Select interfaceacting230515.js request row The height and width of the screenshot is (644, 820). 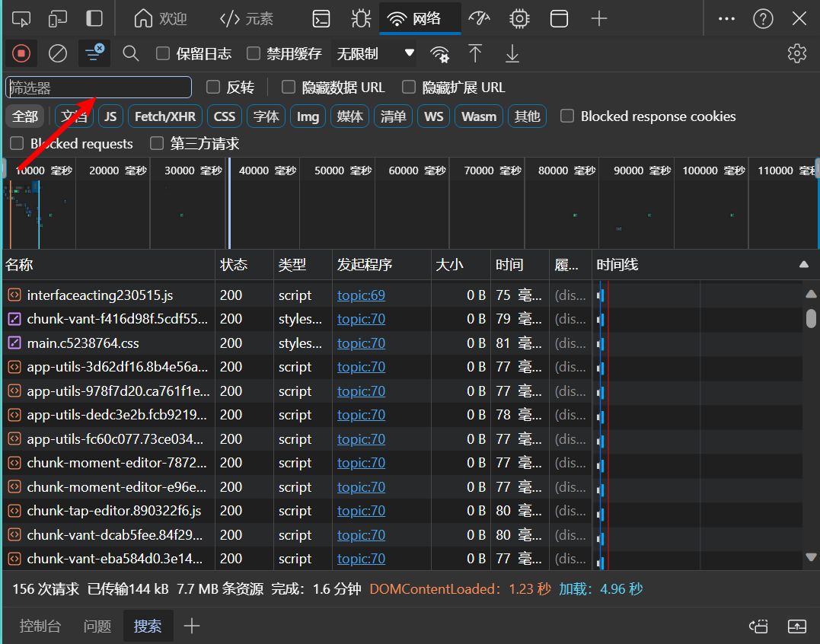(x=403, y=295)
